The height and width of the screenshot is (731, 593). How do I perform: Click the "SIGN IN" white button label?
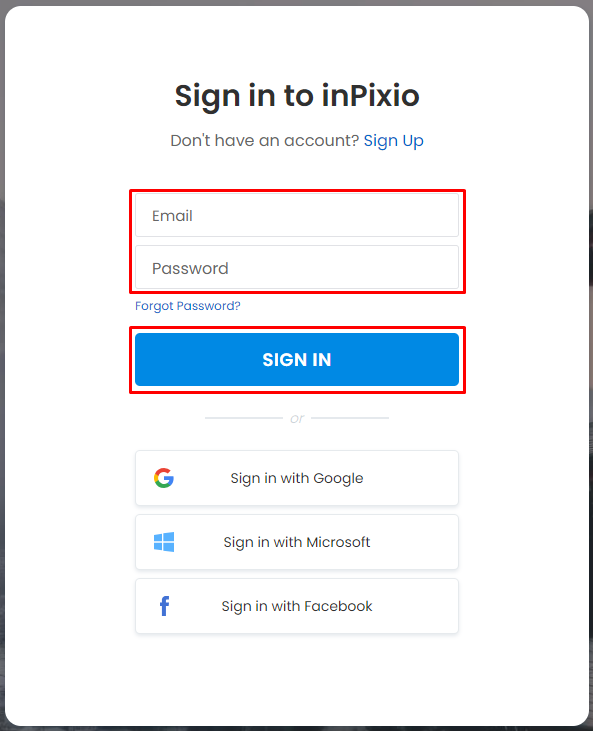[297, 359]
